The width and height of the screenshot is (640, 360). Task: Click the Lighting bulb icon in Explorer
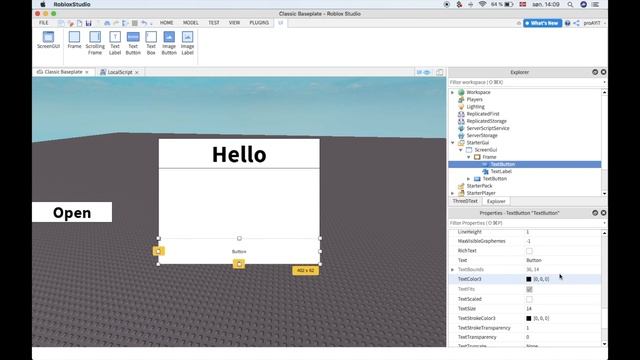coord(461,107)
